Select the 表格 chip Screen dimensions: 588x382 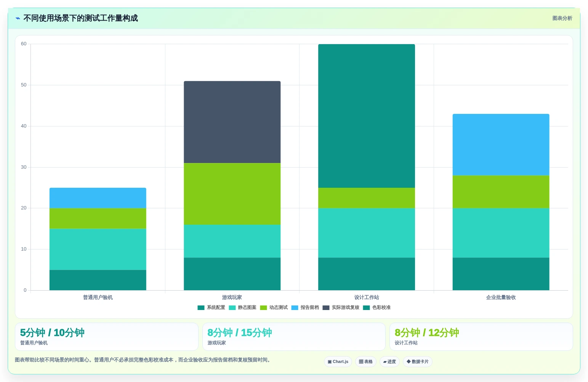[x=366, y=362]
